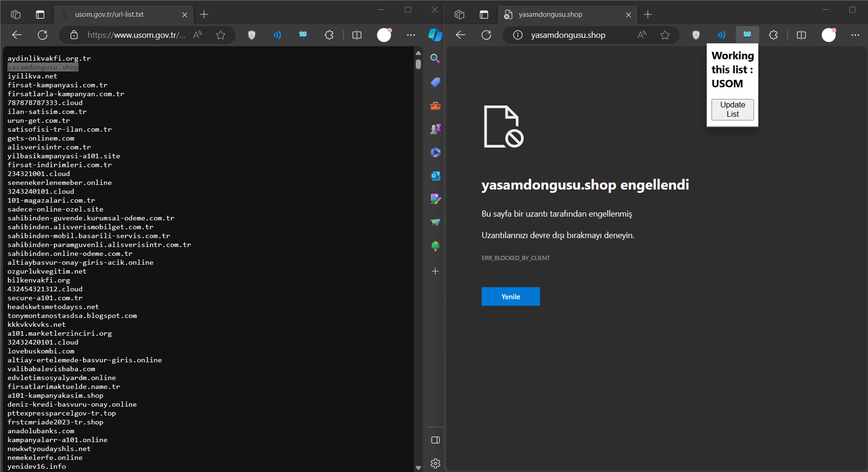Open sidebar Shopping tag icon
The width and height of the screenshot is (868, 472).
pyautogui.click(x=435, y=83)
